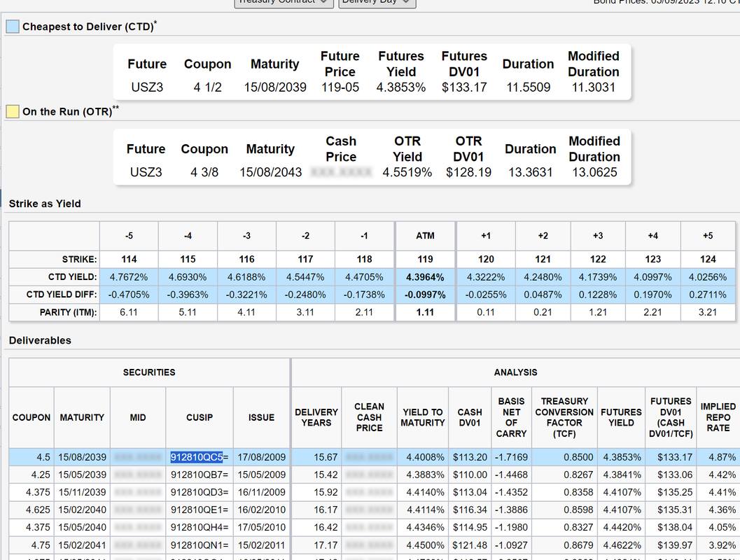
Task: Click CUSIP 912810QN1= in Deliverables
Action: (x=199, y=545)
